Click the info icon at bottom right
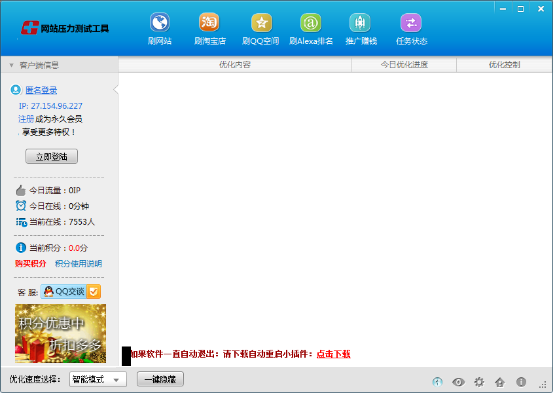Image resolution: width=554 pixels, height=393 pixels. [x=521, y=382]
